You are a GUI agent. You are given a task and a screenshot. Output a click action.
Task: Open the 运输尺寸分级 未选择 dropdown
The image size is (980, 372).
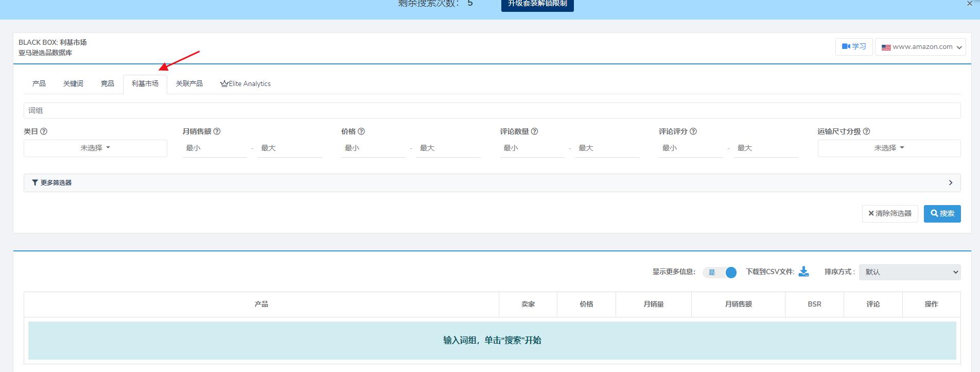pos(889,148)
